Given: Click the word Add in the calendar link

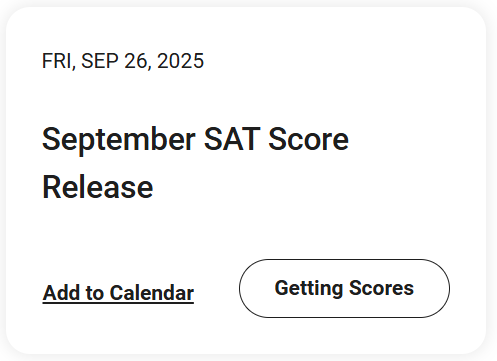Looking at the screenshot, I should (61, 293).
